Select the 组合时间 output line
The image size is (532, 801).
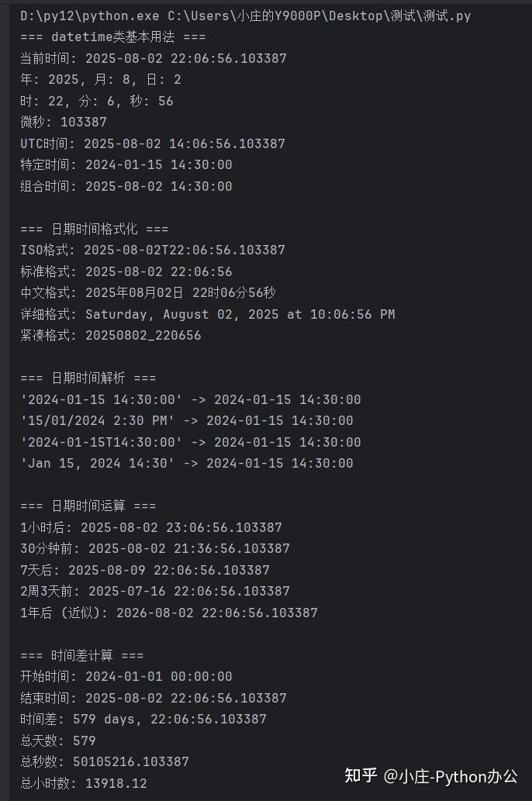[x=126, y=186]
